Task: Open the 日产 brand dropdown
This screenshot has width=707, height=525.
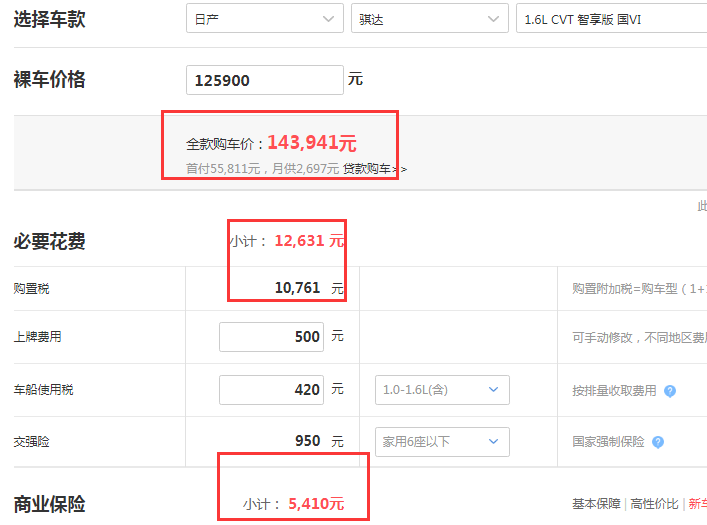Action: 265,18
